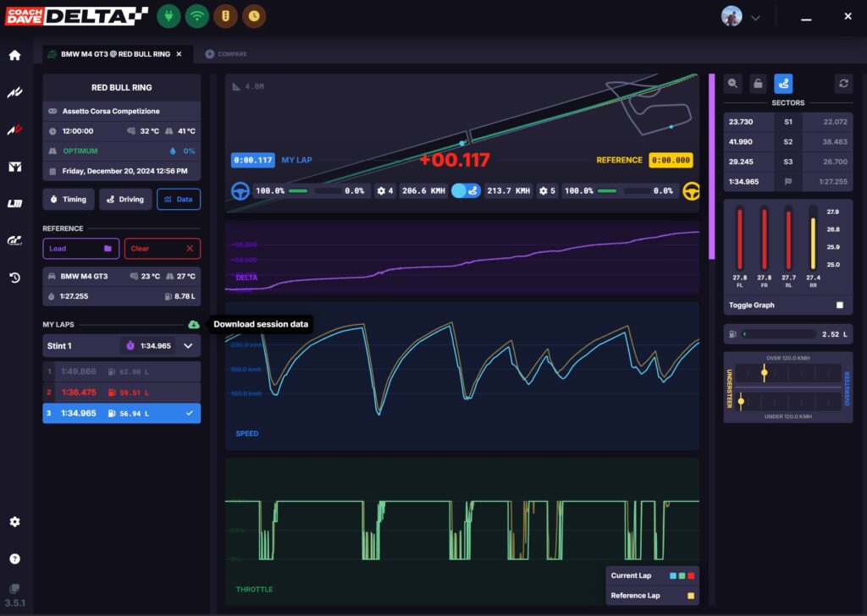The height and width of the screenshot is (616, 867).
Task: Toggle the blue track view button above sectors
Action: [783, 83]
